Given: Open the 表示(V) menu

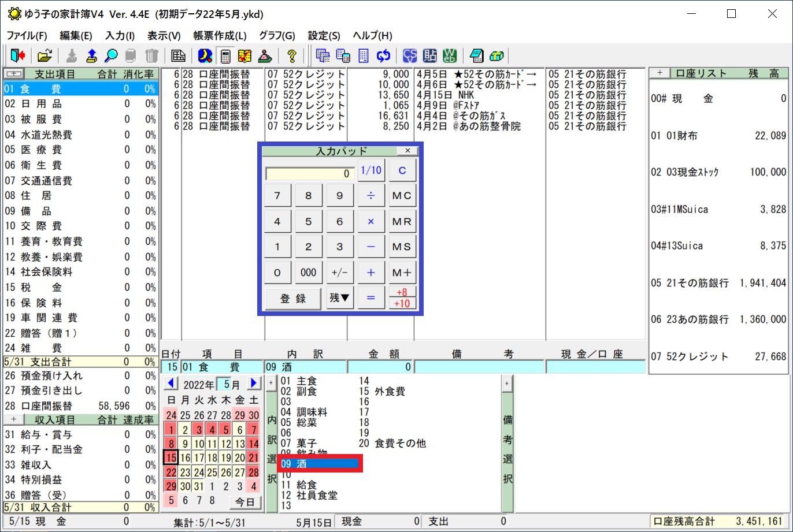Looking at the screenshot, I should 164,35.
